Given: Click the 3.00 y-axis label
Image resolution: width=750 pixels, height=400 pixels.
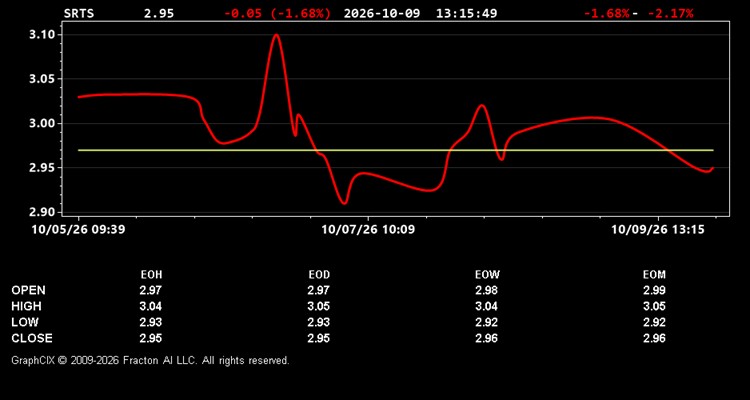Looking at the screenshot, I should (42, 123).
